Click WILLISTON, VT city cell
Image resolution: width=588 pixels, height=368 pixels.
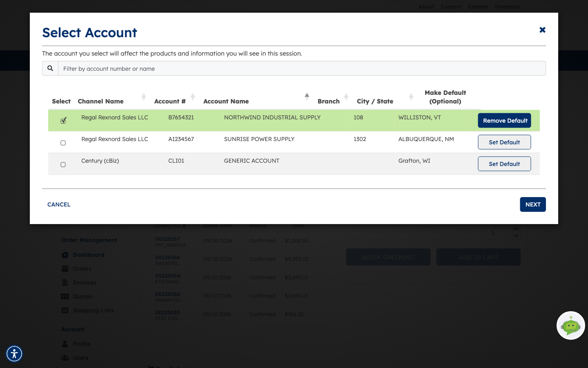pyautogui.click(x=419, y=117)
